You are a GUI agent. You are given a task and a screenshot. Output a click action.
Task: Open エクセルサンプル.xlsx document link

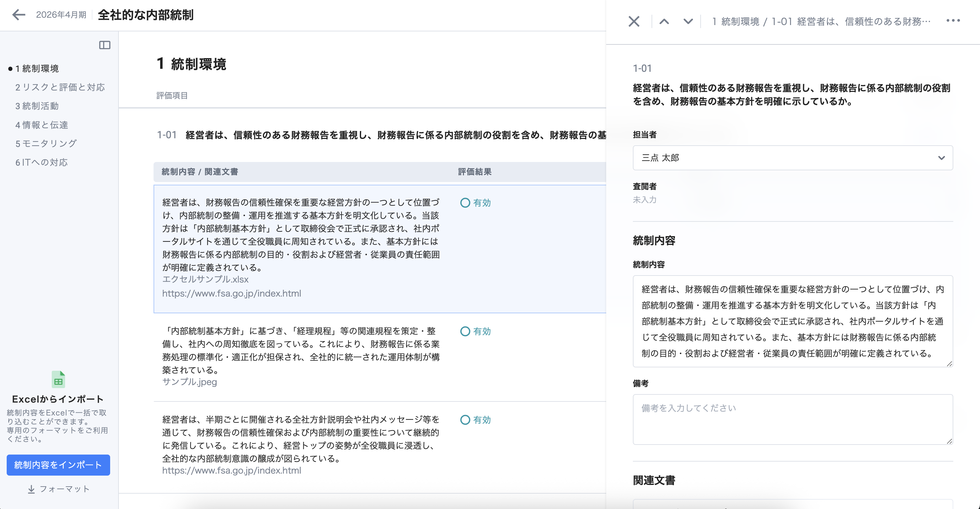point(205,280)
